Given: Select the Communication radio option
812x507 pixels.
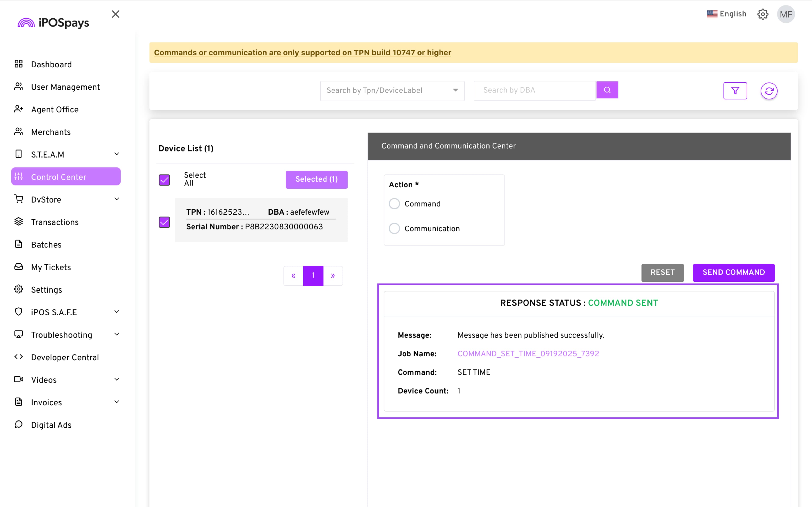Looking at the screenshot, I should 394,228.
